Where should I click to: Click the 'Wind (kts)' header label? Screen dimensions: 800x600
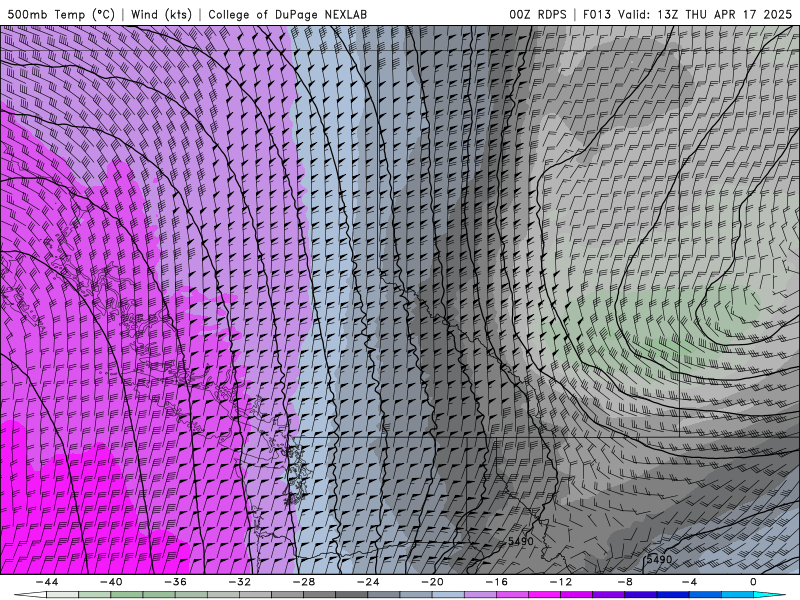[161, 14]
